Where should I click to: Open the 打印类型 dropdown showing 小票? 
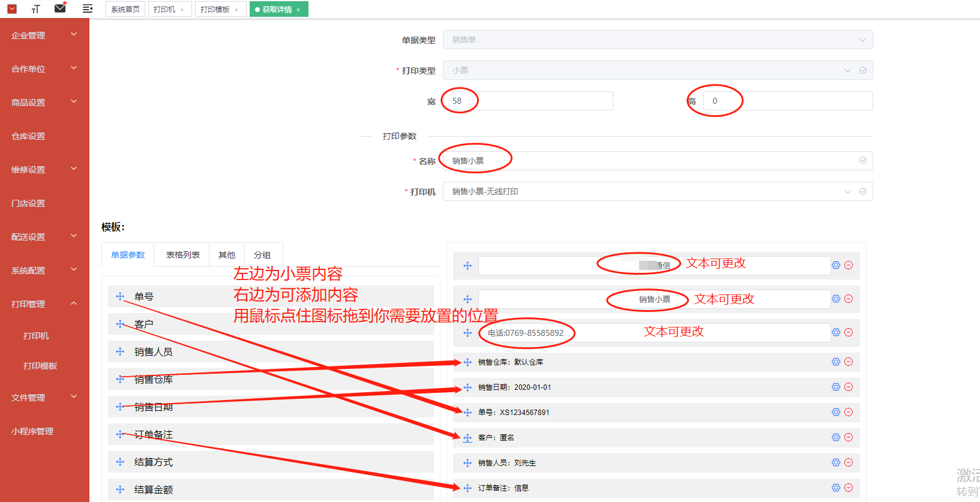pos(658,70)
